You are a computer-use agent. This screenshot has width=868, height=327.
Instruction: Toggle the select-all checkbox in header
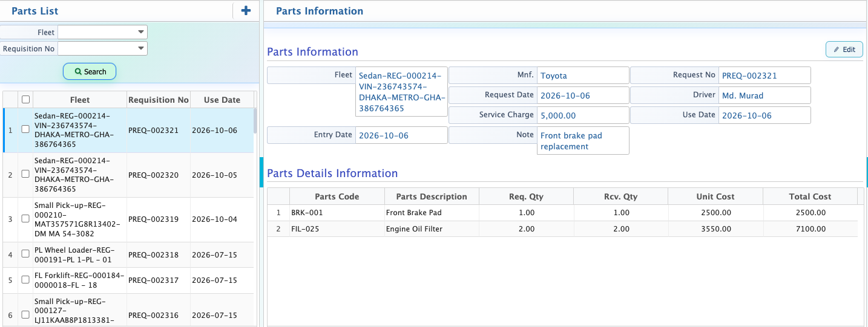pyautogui.click(x=25, y=100)
